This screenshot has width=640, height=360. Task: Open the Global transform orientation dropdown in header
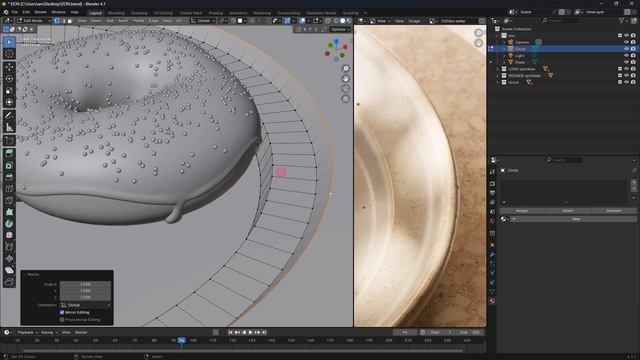pyautogui.click(x=203, y=20)
